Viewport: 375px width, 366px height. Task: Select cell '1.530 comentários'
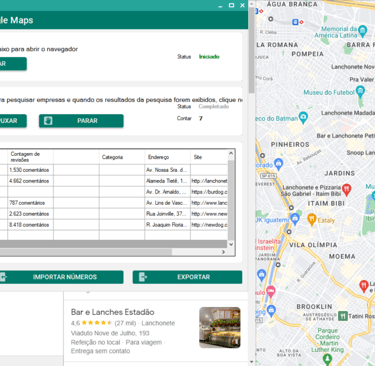30,170
